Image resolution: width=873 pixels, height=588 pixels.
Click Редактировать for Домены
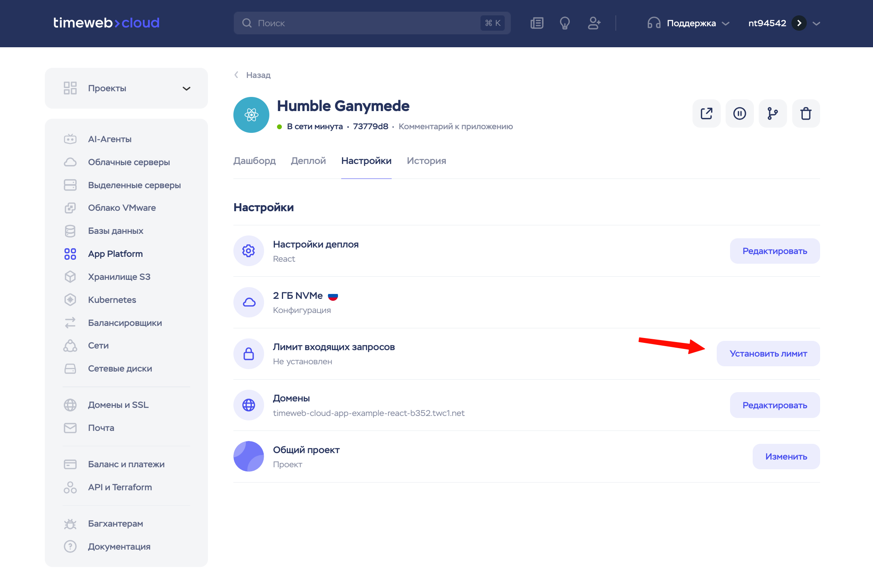pyautogui.click(x=774, y=405)
